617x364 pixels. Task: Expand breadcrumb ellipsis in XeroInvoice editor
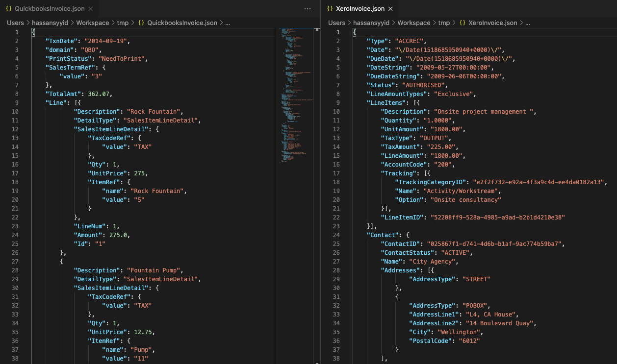click(527, 23)
